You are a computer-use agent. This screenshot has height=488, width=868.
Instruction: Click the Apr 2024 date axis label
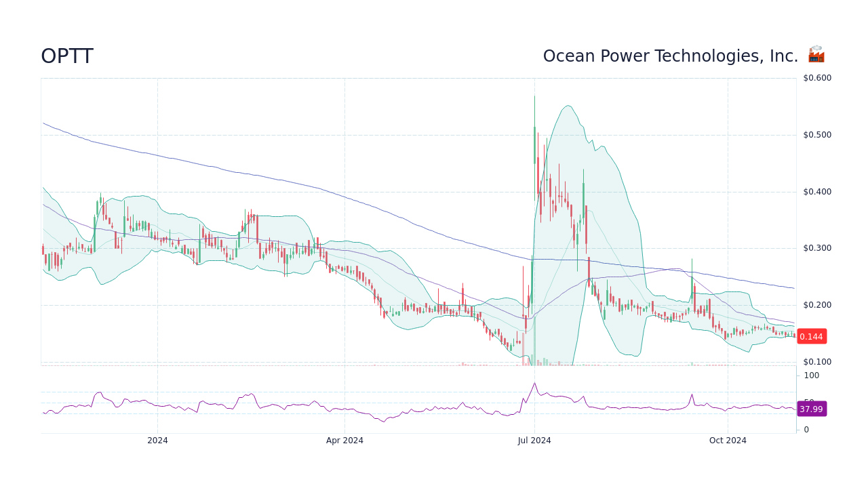[x=344, y=441]
